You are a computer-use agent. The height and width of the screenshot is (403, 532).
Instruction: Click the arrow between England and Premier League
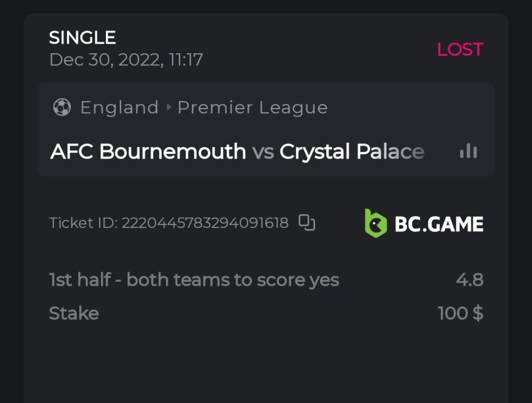[169, 108]
